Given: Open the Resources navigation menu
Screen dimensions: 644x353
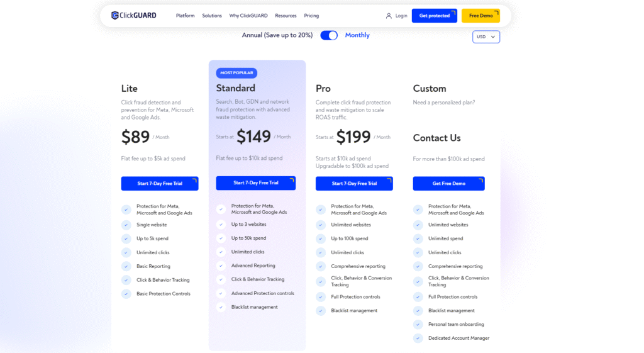Looking at the screenshot, I should pos(286,16).
